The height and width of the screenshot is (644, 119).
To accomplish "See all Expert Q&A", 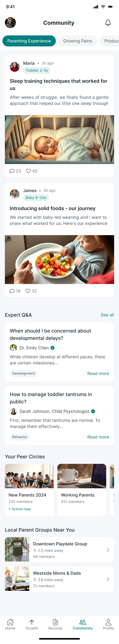I will pyautogui.click(x=107, y=315).
